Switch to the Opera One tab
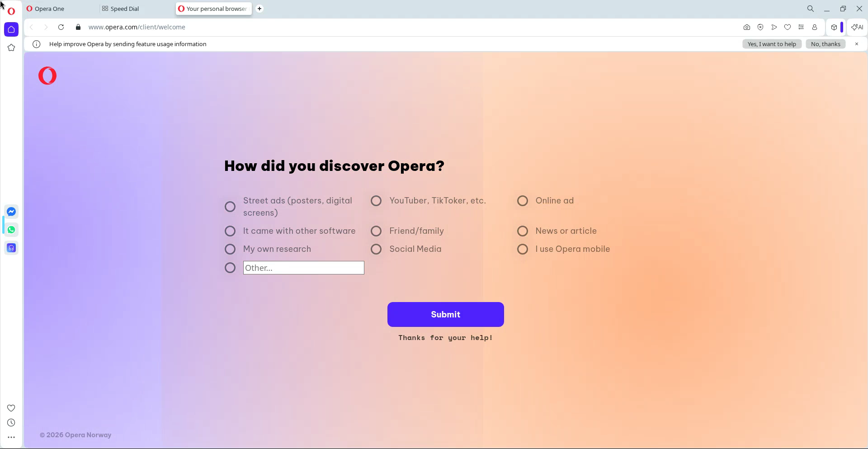The image size is (868, 449). 50,9
